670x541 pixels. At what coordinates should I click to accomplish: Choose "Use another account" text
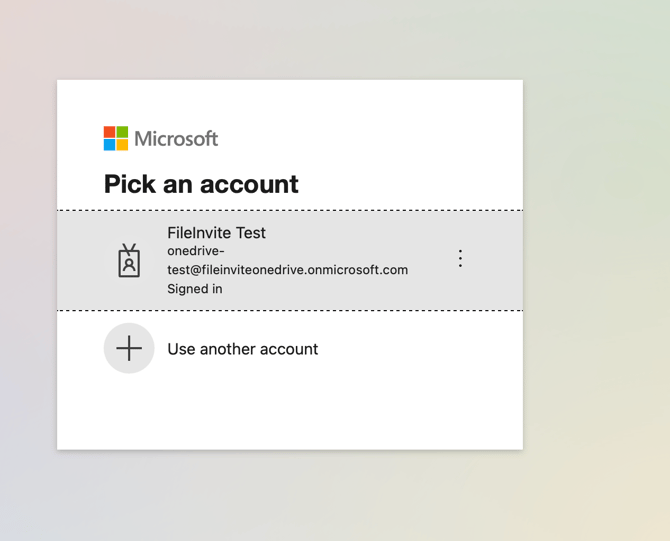[x=243, y=349]
